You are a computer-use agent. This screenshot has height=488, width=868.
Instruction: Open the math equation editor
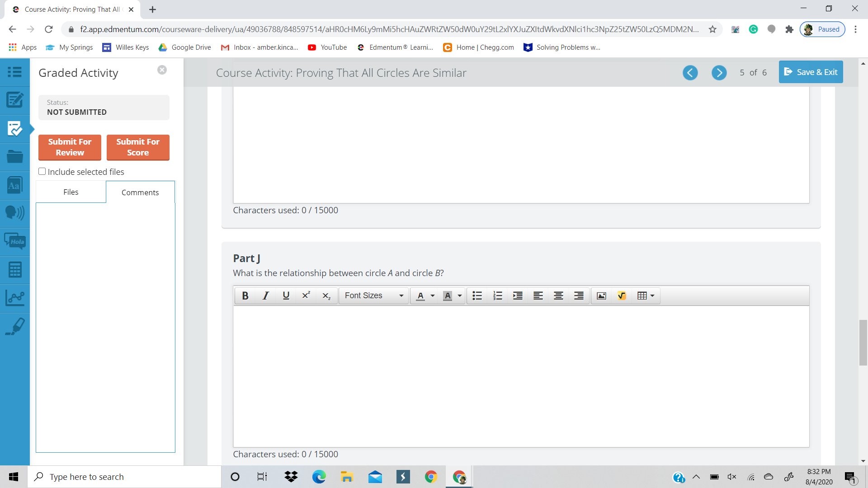(622, 296)
